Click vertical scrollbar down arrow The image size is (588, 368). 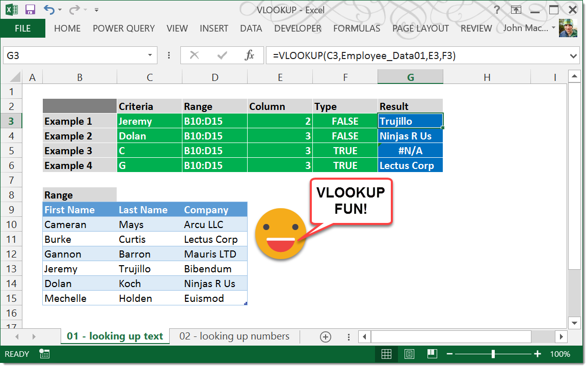click(574, 323)
